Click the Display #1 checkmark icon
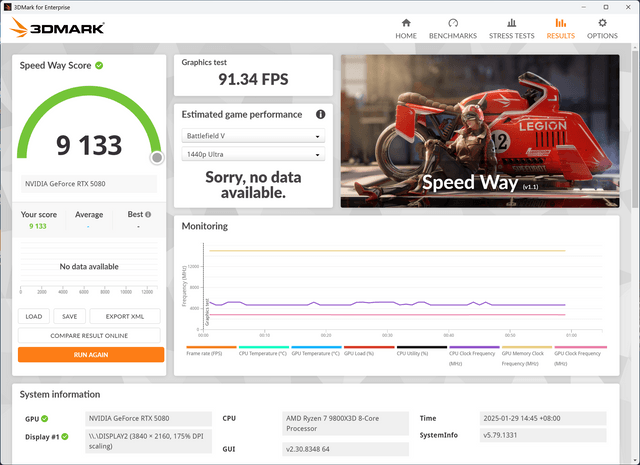The width and height of the screenshot is (640, 465). (64, 436)
